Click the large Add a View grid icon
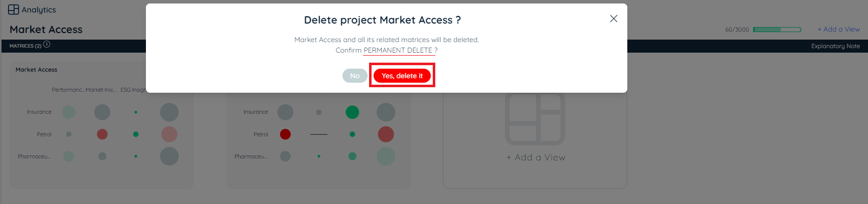Viewport: 868px width, 204px height. tap(535, 119)
